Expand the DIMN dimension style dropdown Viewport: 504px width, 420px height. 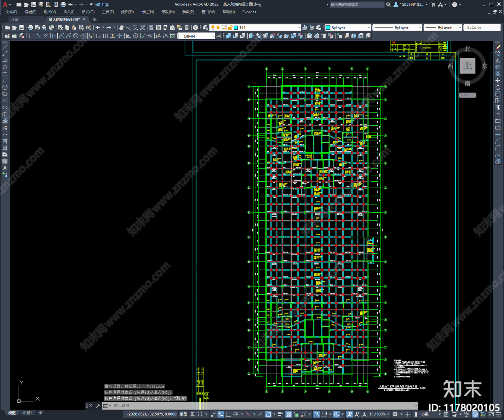(197, 36)
